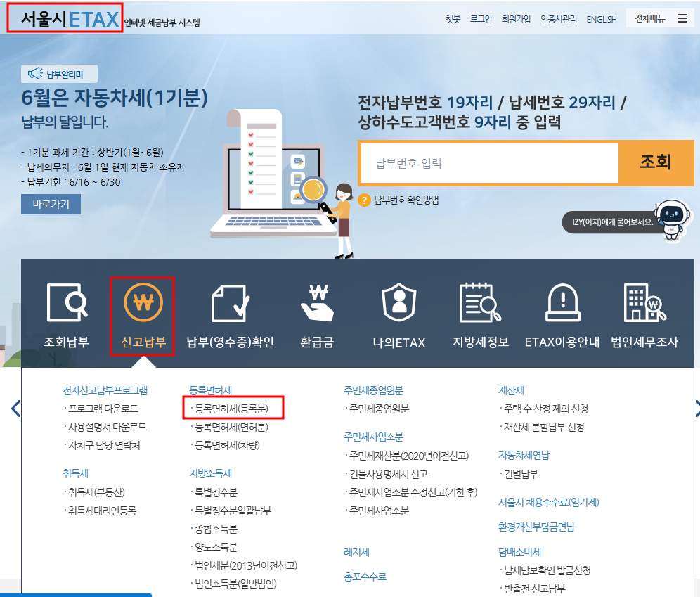
Task: Switch site language with ENGLISH
Action: 602,19
